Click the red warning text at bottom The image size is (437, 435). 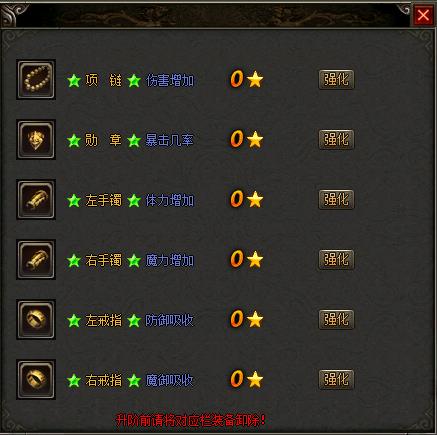coord(191,420)
